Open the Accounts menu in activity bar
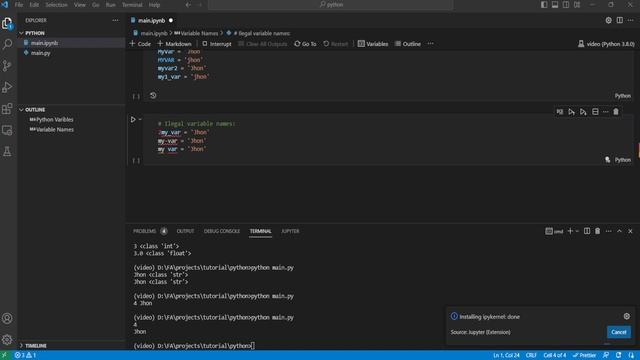Screen dimensions: 640x360 click(x=7, y=318)
